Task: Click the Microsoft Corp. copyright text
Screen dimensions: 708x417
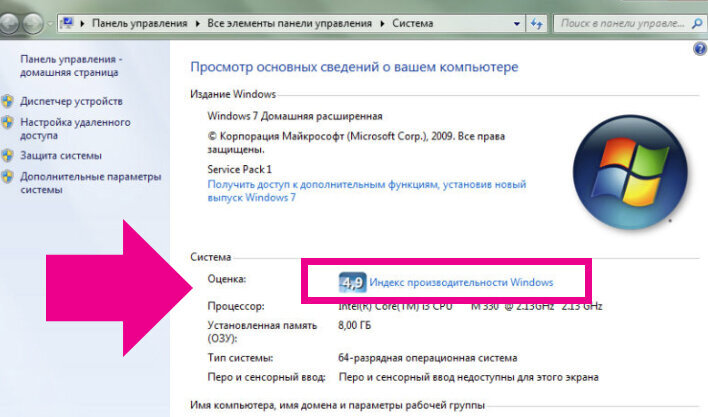Action: (356, 143)
